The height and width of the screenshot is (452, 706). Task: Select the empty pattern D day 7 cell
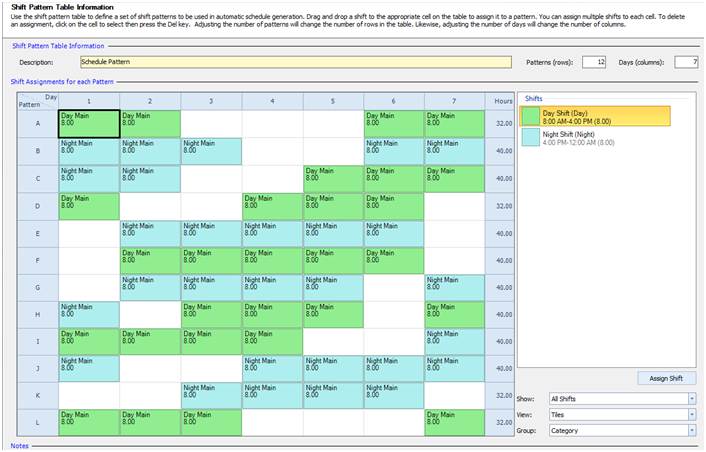455,207
